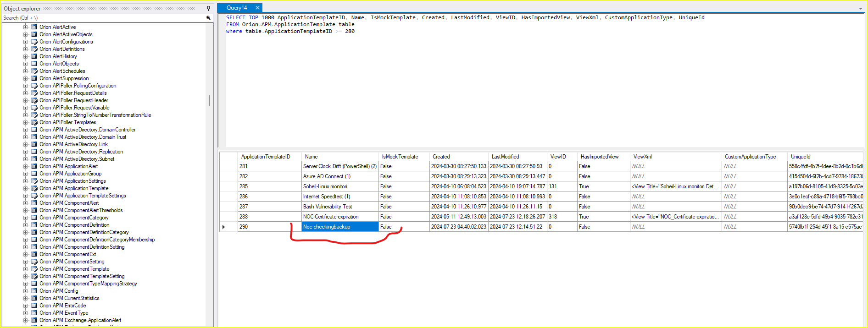
Task: Select the Azure AD Connect (1) cell
Action: 340,176
